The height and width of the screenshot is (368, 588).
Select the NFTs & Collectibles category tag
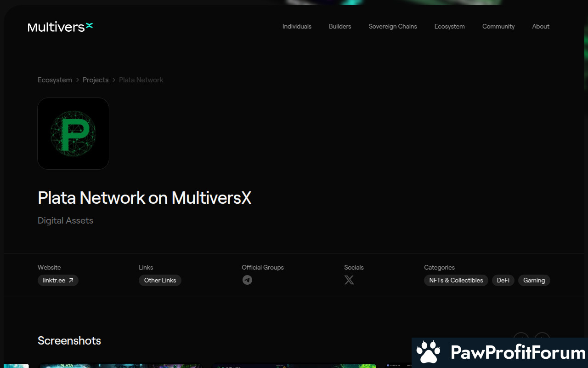coord(456,280)
